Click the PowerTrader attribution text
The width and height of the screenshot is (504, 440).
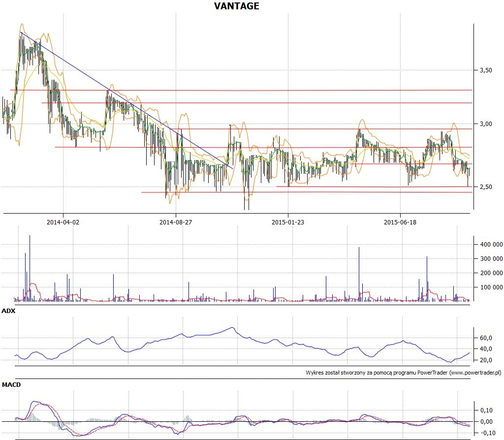pyautogui.click(x=404, y=373)
